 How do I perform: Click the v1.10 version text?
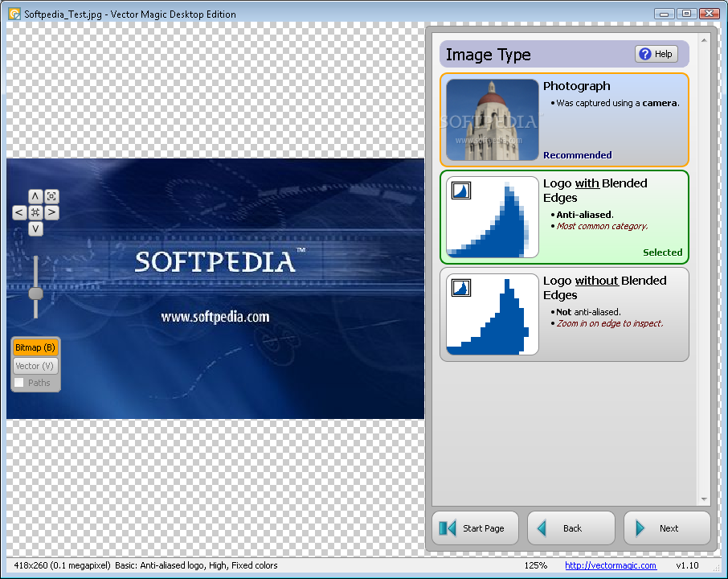(687, 565)
